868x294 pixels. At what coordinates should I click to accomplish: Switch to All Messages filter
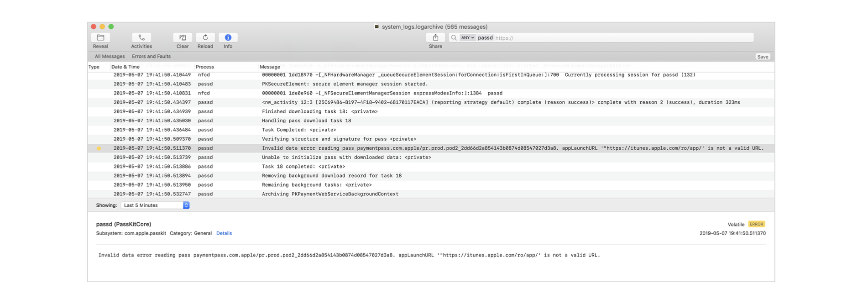[110, 57]
